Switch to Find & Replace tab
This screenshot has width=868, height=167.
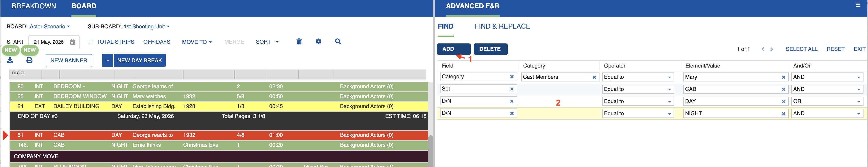click(x=502, y=26)
